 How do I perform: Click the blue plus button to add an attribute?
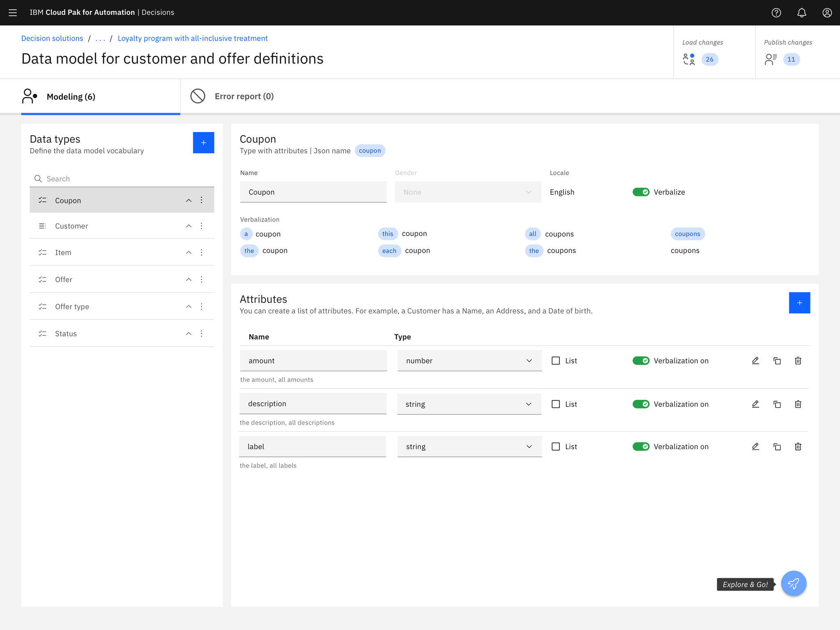[799, 303]
